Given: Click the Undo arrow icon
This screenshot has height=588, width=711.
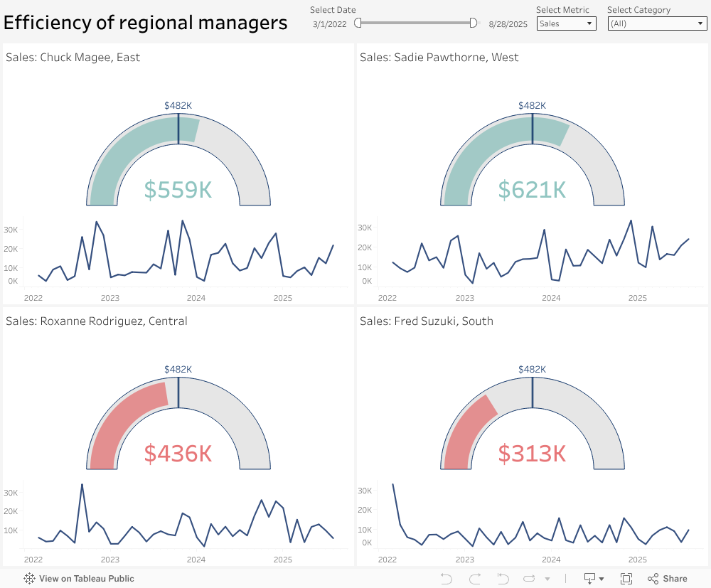Looking at the screenshot, I should pyautogui.click(x=447, y=579).
